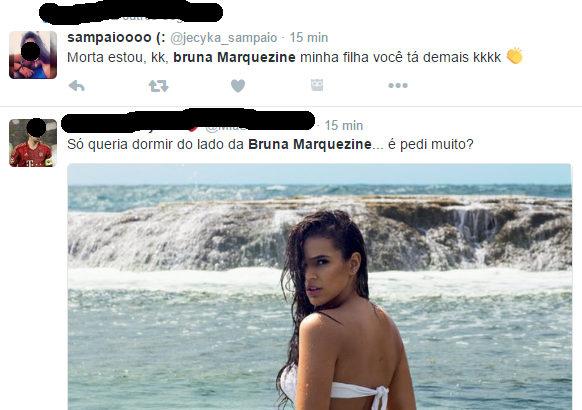
Task: Click lowercase 'bruna Marquezine' in first tweet
Action: pos(234,57)
